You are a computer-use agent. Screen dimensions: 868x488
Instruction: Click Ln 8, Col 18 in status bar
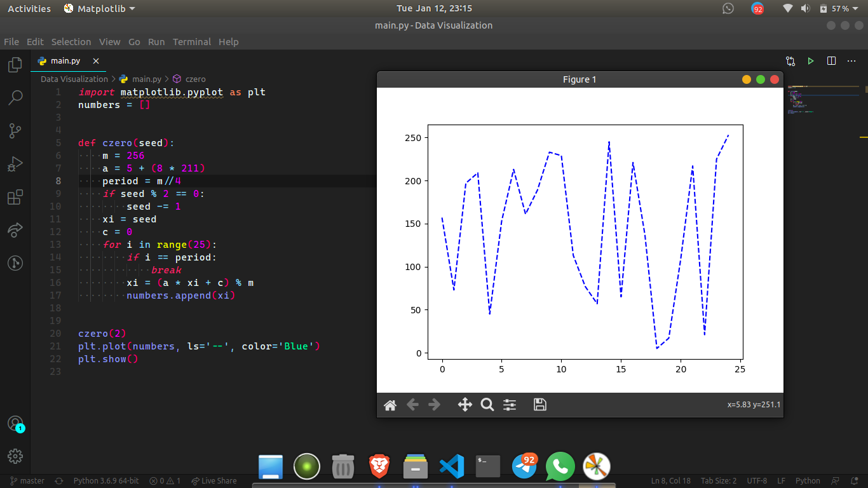click(x=670, y=481)
